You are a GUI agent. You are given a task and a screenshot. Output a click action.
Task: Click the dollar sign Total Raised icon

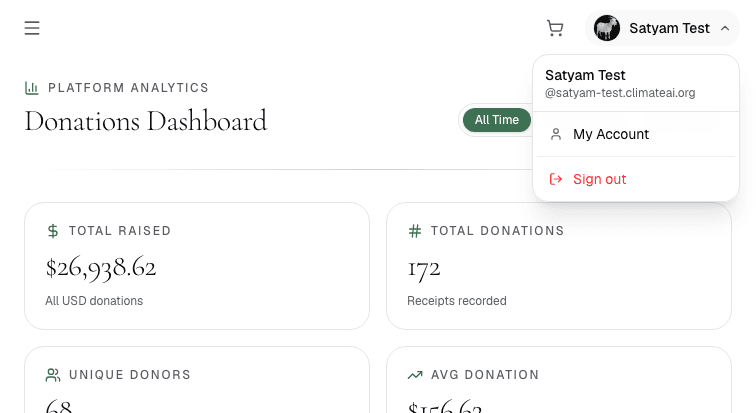[53, 231]
